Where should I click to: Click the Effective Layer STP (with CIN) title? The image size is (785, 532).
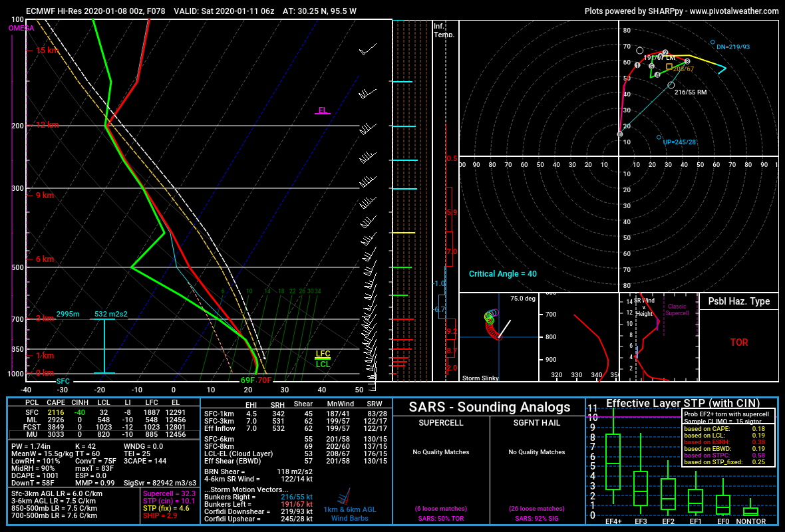pyautogui.click(x=683, y=404)
